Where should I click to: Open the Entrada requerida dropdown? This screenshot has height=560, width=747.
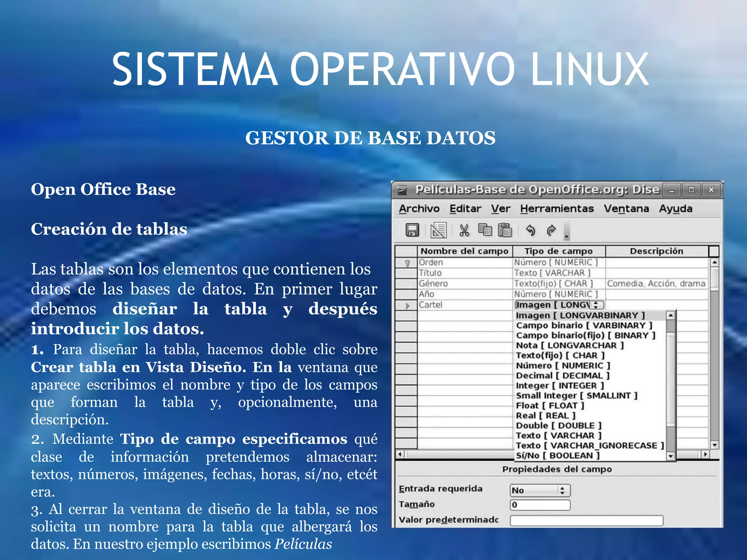(540, 491)
